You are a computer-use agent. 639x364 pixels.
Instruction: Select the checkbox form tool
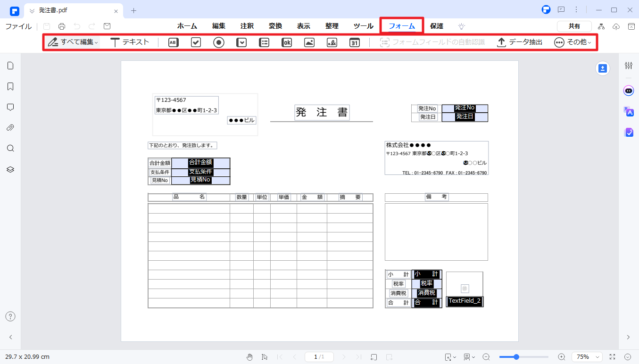(196, 42)
